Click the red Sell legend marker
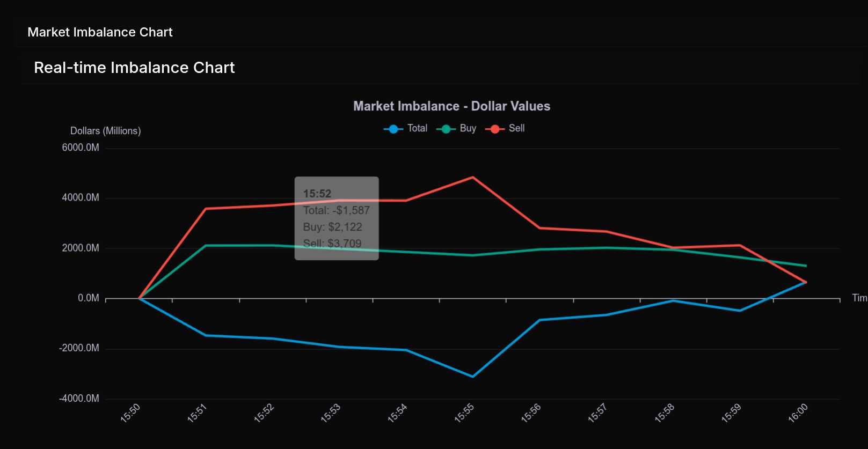The image size is (868, 449). (494, 129)
